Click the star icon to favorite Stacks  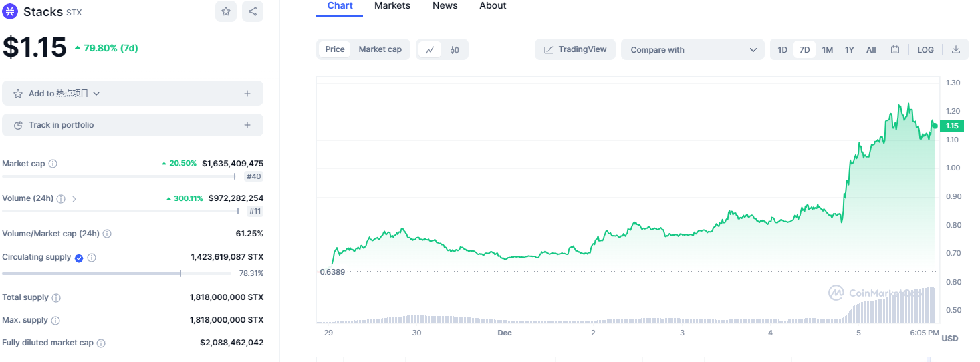tap(226, 11)
